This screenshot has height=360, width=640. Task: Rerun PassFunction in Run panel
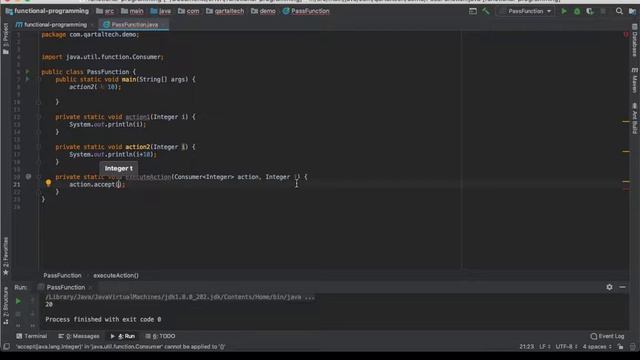click(x=18, y=301)
